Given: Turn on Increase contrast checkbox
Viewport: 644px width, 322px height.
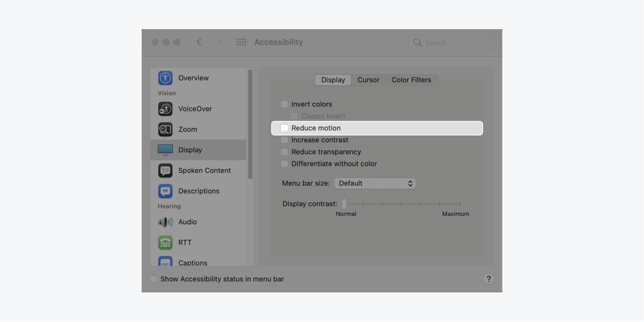Looking at the screenshot, I should pyautogui.click(x=284, y=140).
